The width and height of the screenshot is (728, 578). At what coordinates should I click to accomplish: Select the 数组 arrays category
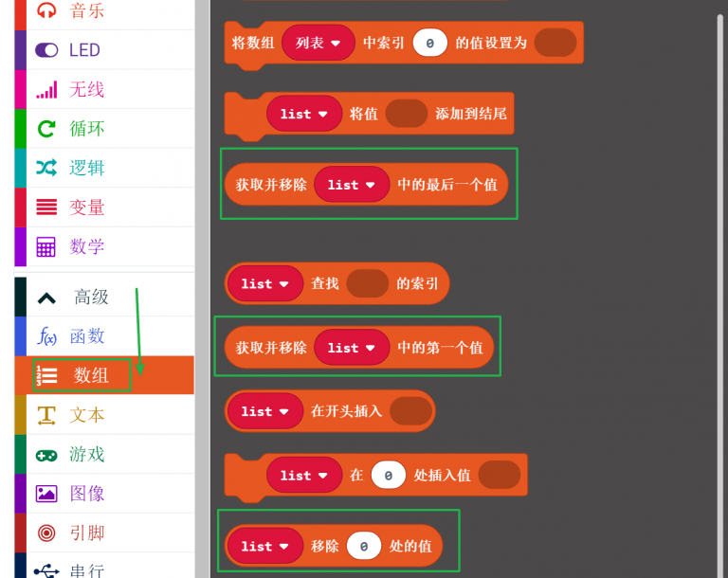tap(91, 375)
